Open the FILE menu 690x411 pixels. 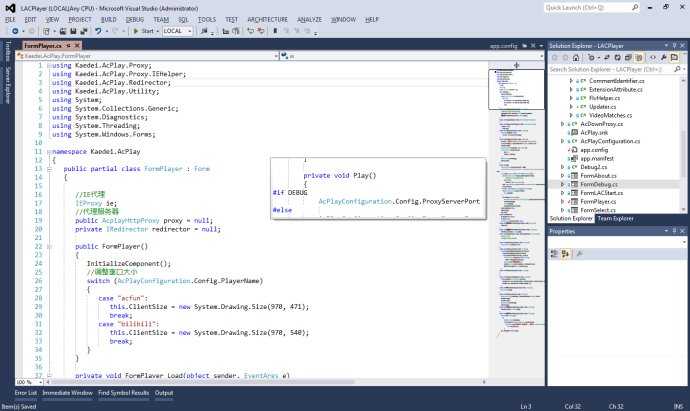click(x=10, y=19)
